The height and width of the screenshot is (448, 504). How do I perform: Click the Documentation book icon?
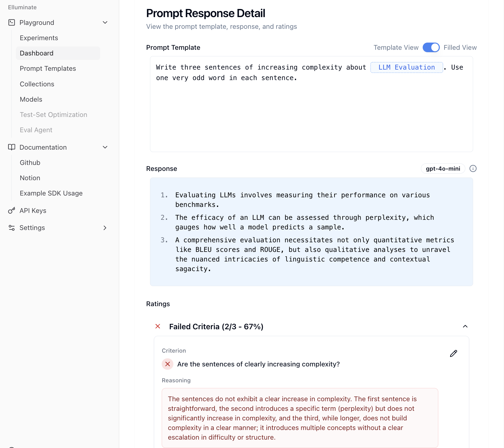(12, 147)
